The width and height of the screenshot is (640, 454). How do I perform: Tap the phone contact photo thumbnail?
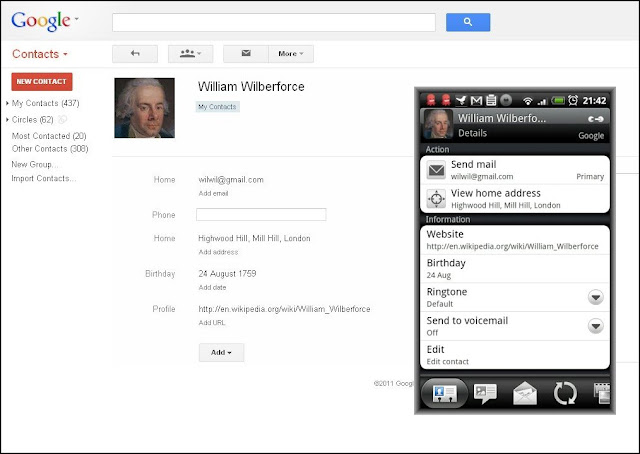point(438,124)
